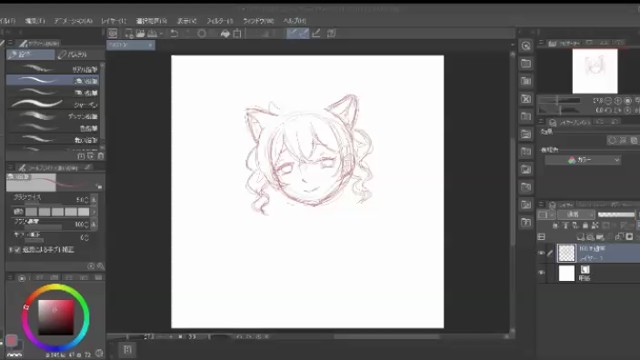Open the Window (ウィンドウ) menu

[x=258, y=21]
